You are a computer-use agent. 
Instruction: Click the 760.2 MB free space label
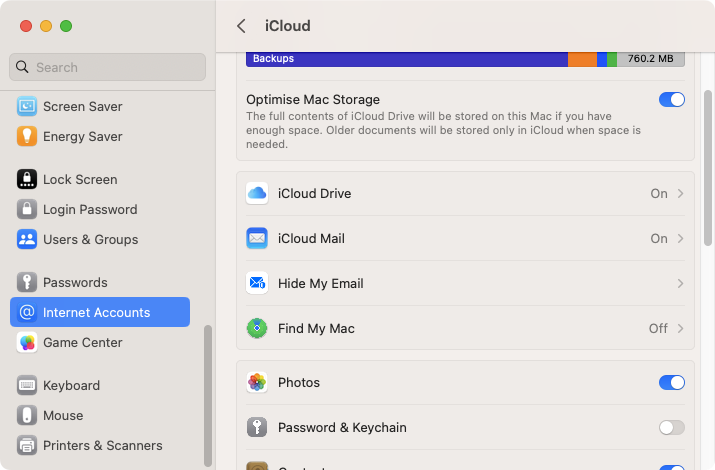pyautogui.click(x=650, y=58)
